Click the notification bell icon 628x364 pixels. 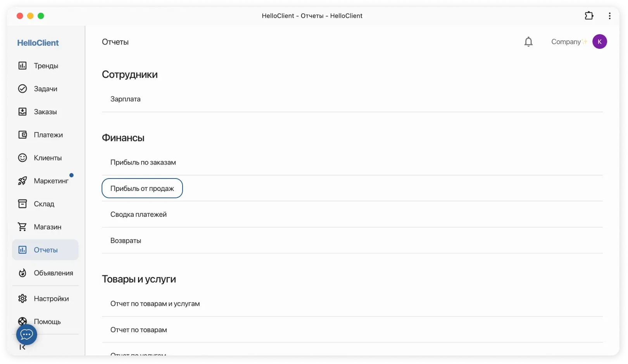(x=528, y=42)
